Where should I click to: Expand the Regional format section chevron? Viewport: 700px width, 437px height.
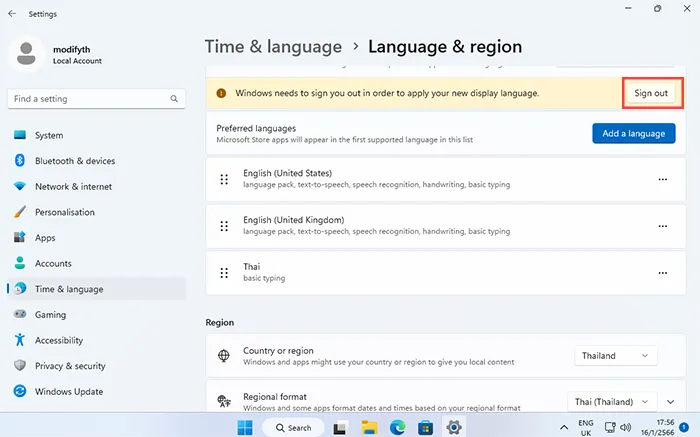pyautogui.click(x=671, y=402)
